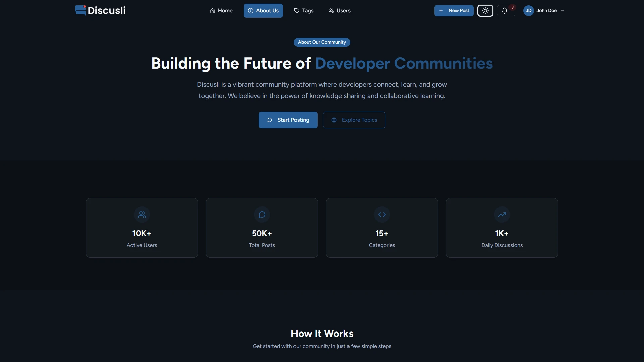Open the Users nav item
644x362 pixels.
(x=339, y=11)
